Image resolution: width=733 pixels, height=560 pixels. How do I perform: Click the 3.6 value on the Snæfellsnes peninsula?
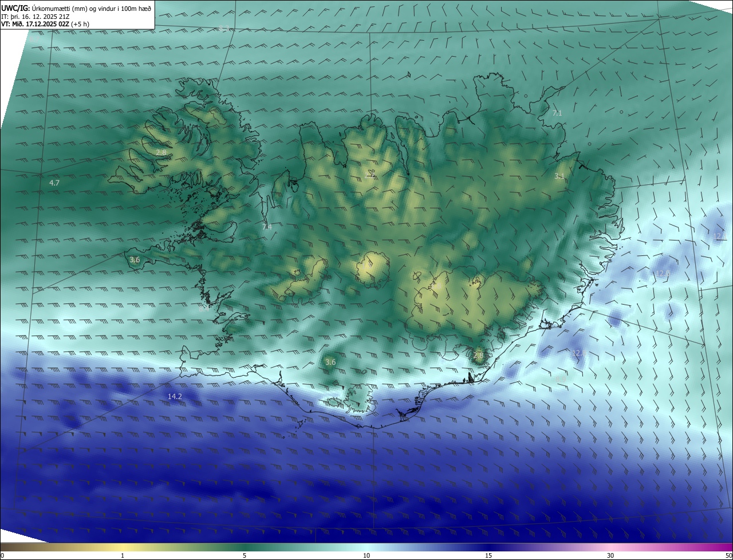(x=135, y=260)
